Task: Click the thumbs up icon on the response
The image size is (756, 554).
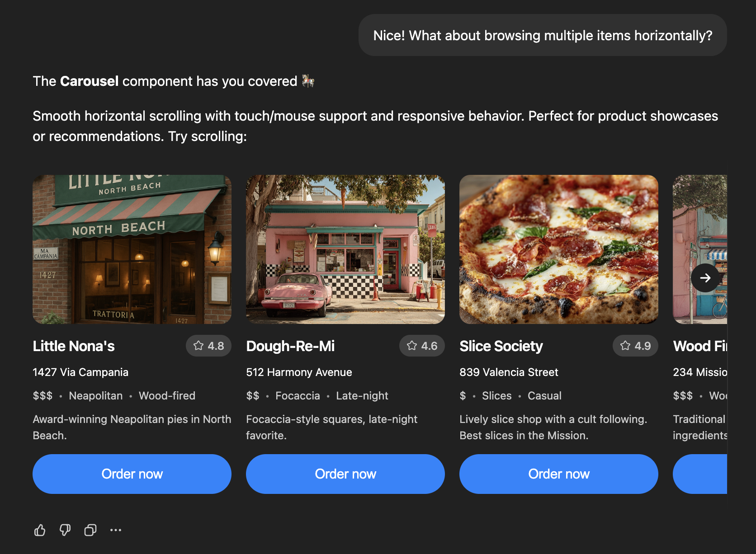Action: point(40,530)
